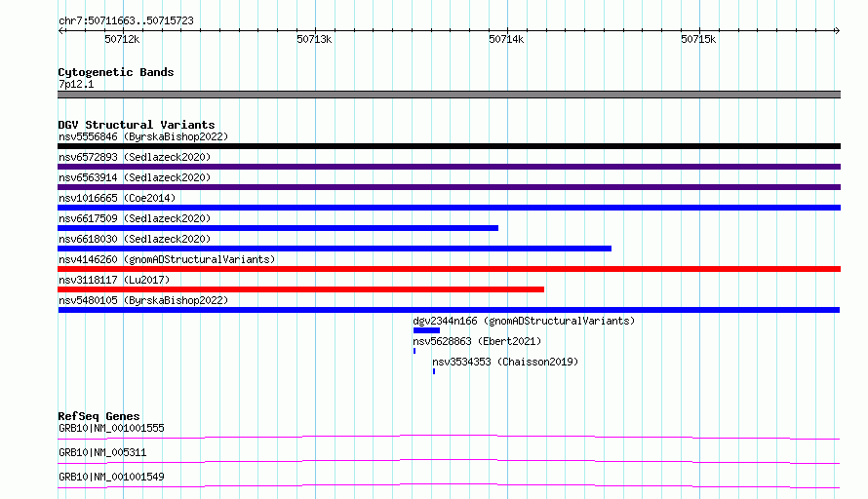Open GRB10|NM_001001555 transcript label
Image resolution: width=868 pixels, height=499 pixels.
point(111,428)
